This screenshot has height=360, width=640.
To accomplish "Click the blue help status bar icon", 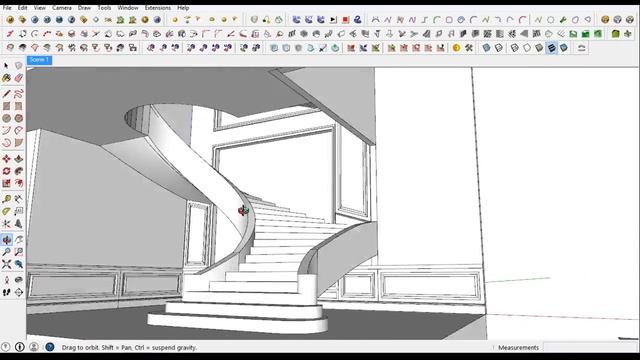I will (49, 347).
